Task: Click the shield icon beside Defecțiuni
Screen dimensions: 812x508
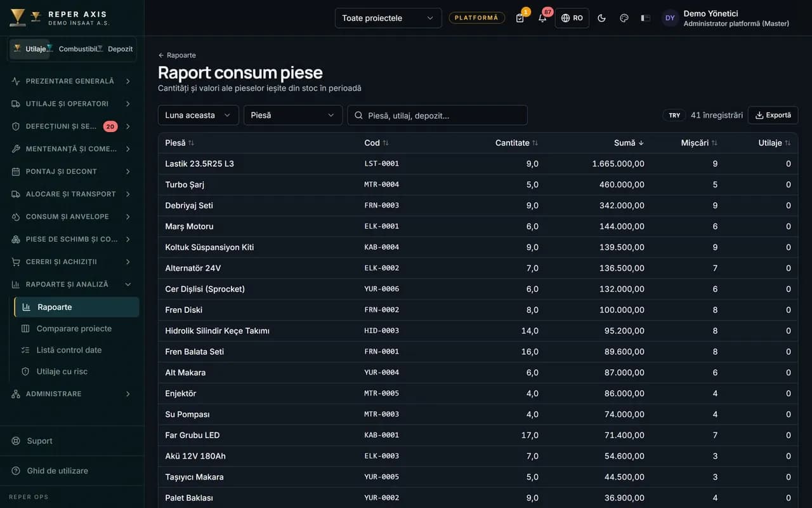Action: click(x=16, y=126)
